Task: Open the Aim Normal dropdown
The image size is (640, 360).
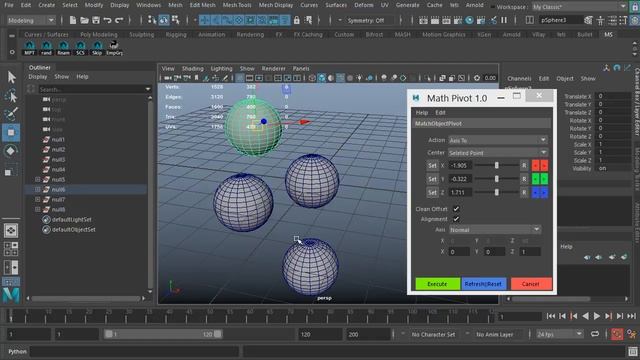Action: [x=495, y=230]
